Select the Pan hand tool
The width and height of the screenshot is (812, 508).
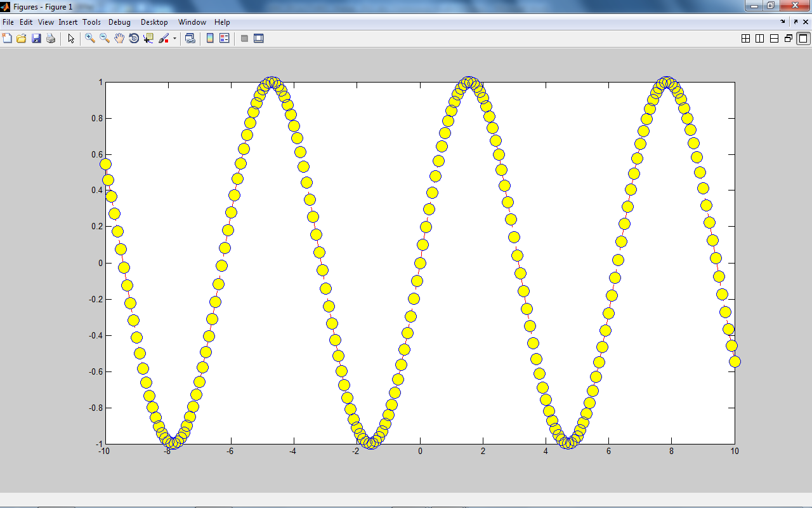(119, 39)
